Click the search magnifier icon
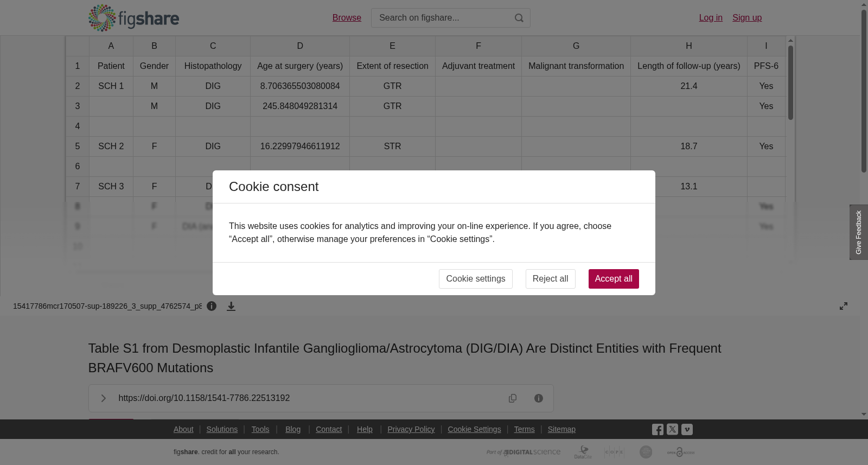Viewport: 868px width, 465px height. [519, 18]
